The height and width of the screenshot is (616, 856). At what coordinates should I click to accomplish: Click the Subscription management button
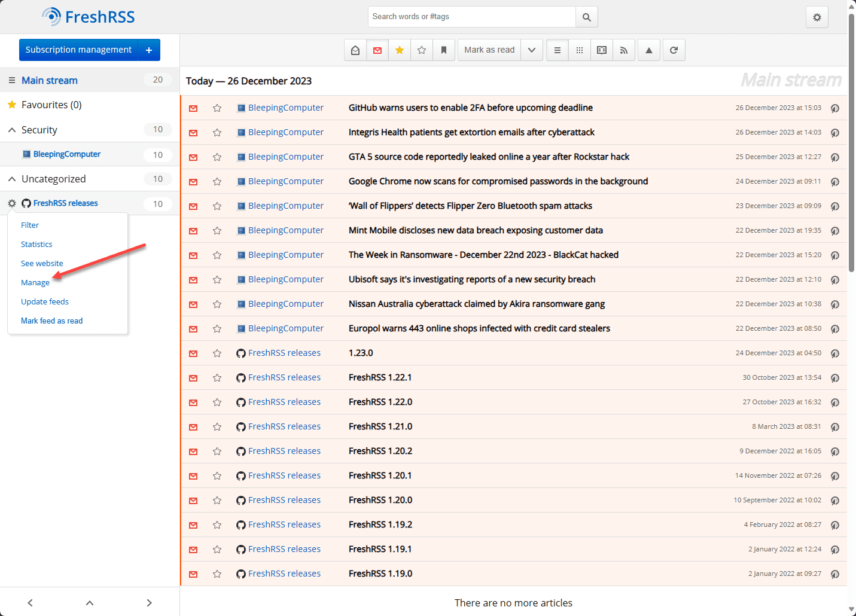pos(78,50)
